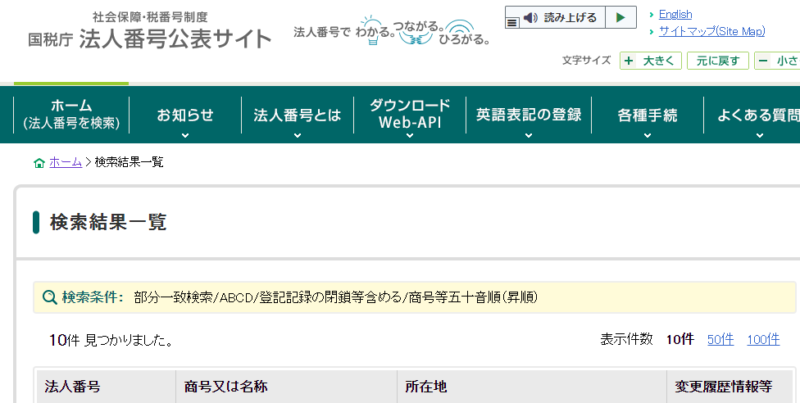Viewport: 800px width, 403px height.
Task: Open the よくある質問 menu
Action: [757, 115]
